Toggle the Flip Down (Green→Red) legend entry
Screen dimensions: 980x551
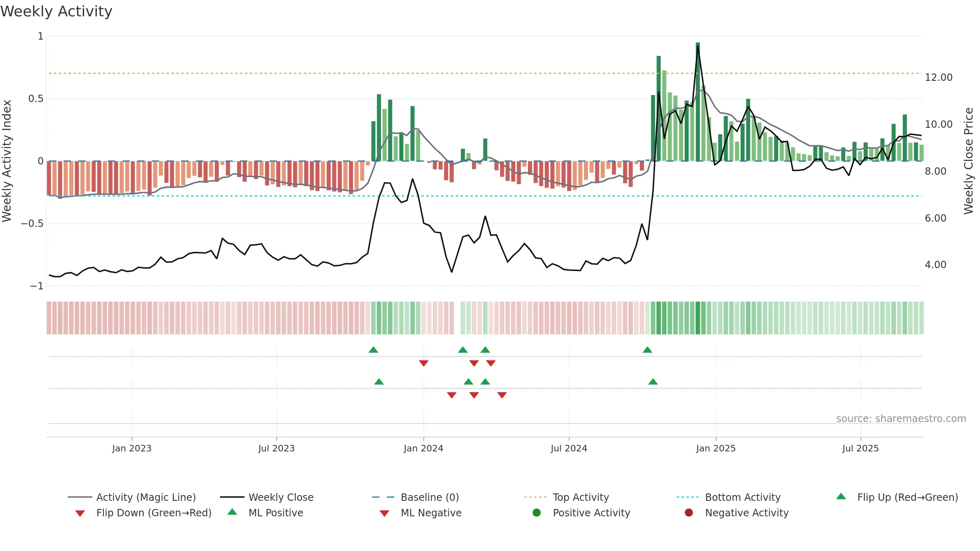point(143,513)
